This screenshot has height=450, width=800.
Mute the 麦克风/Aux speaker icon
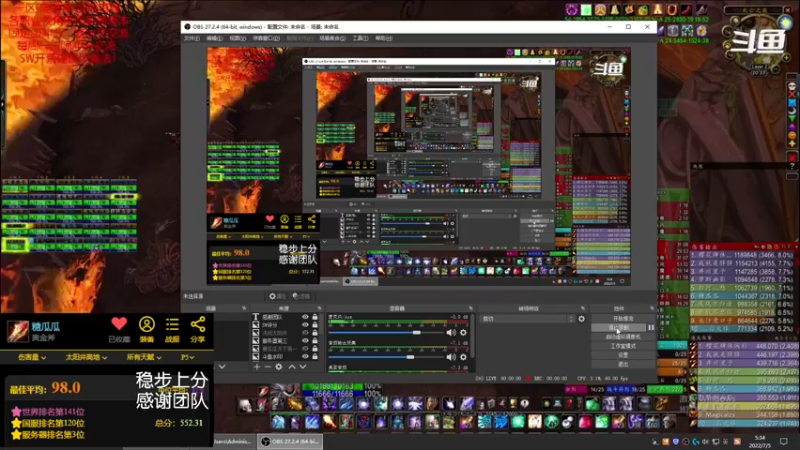(451, 333)
